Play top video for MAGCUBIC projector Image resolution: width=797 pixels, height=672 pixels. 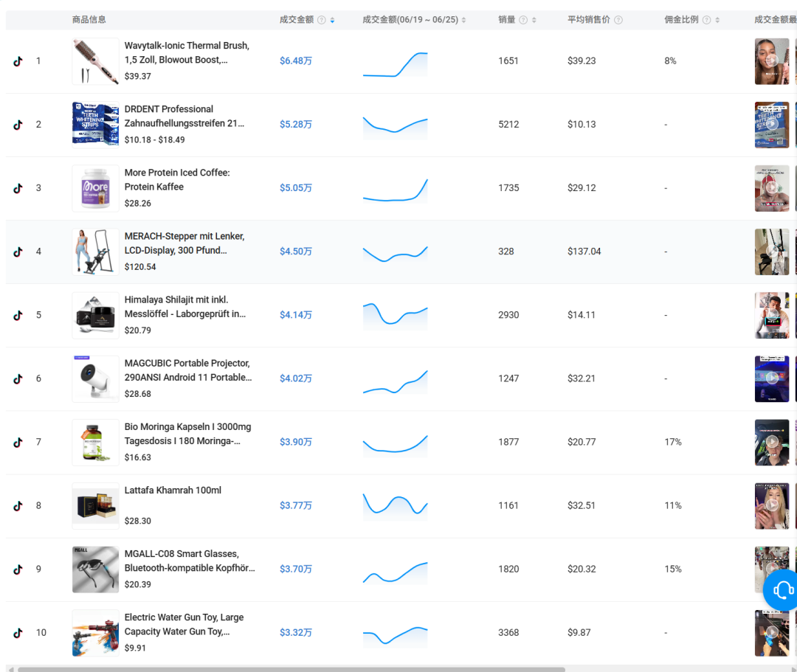point(772,379)
